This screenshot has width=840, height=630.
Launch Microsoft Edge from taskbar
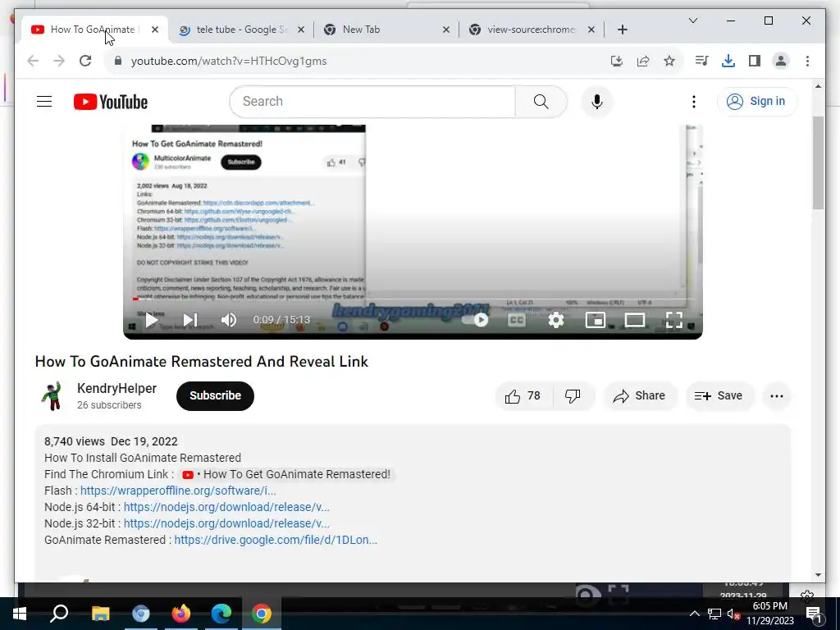pyautogui.click(x=221, y=614)
